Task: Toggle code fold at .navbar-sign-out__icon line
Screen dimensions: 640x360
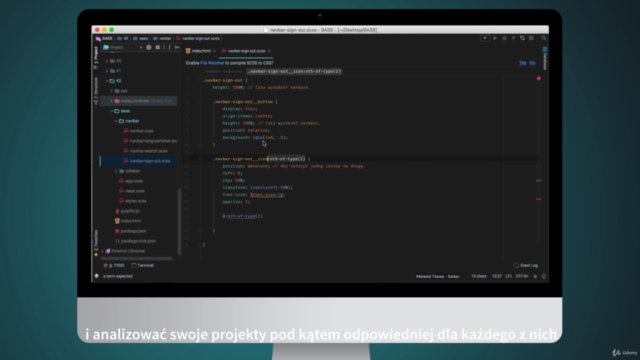Action: 201,159
